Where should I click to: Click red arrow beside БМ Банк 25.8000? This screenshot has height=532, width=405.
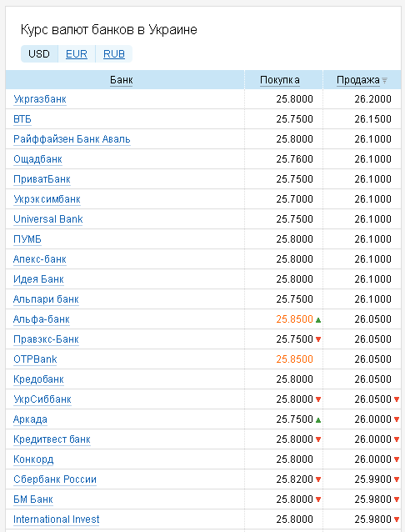318,499
